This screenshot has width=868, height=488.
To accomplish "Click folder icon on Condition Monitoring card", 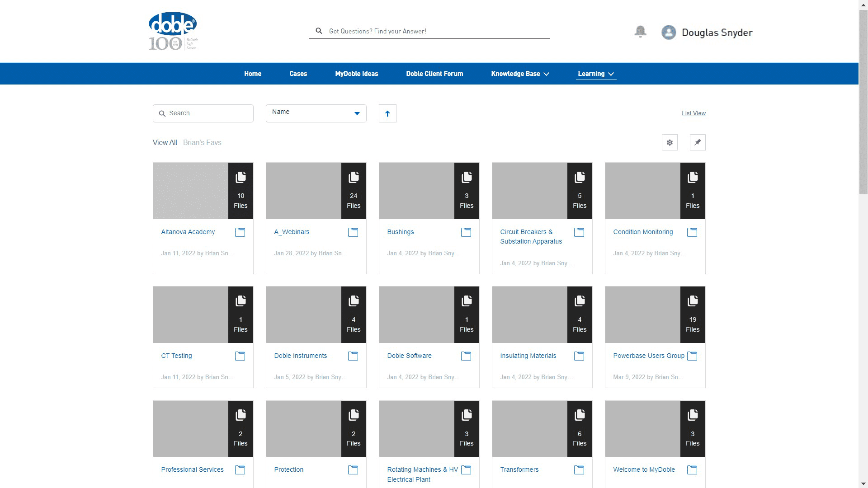I will point(692,232).
